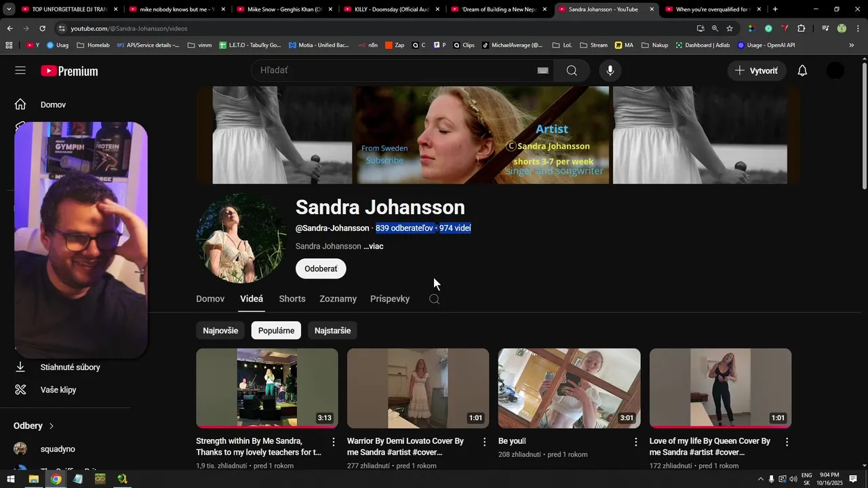
Task: Open options menu for Warrior cover video
Action: pos(484,442)
